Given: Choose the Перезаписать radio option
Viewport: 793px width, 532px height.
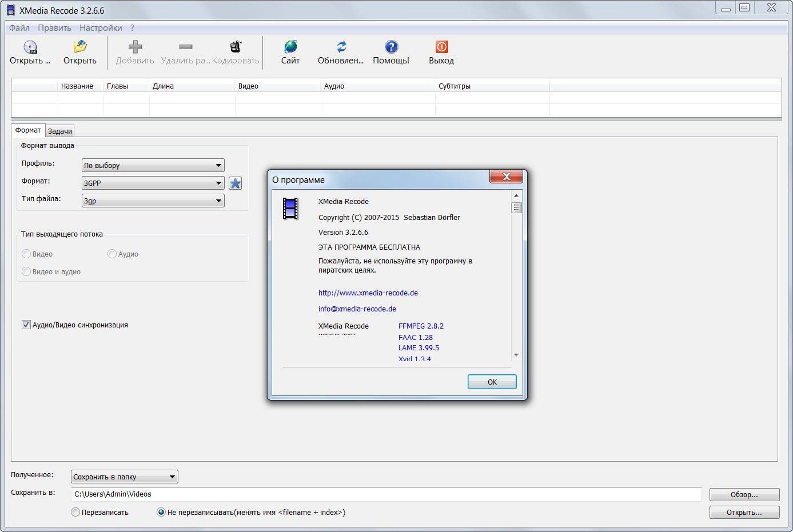Looking at the screenshot, I should 75,512.
